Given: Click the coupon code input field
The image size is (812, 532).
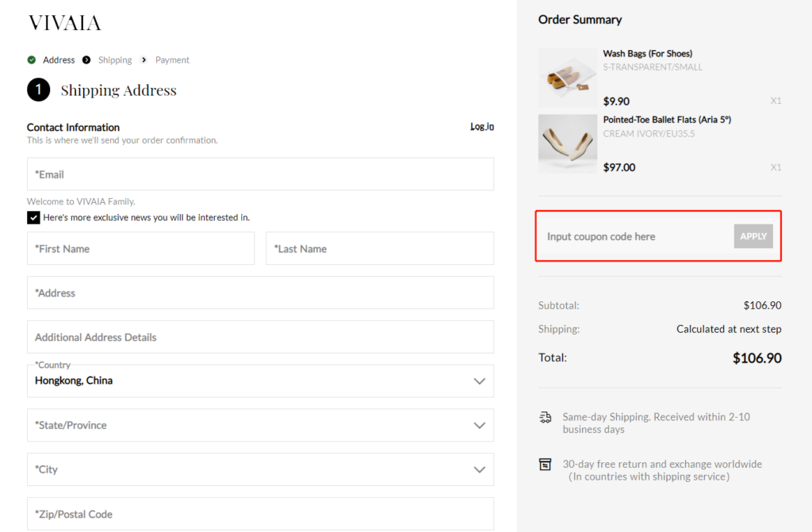Looking at the screenshot, I should 634,236.
